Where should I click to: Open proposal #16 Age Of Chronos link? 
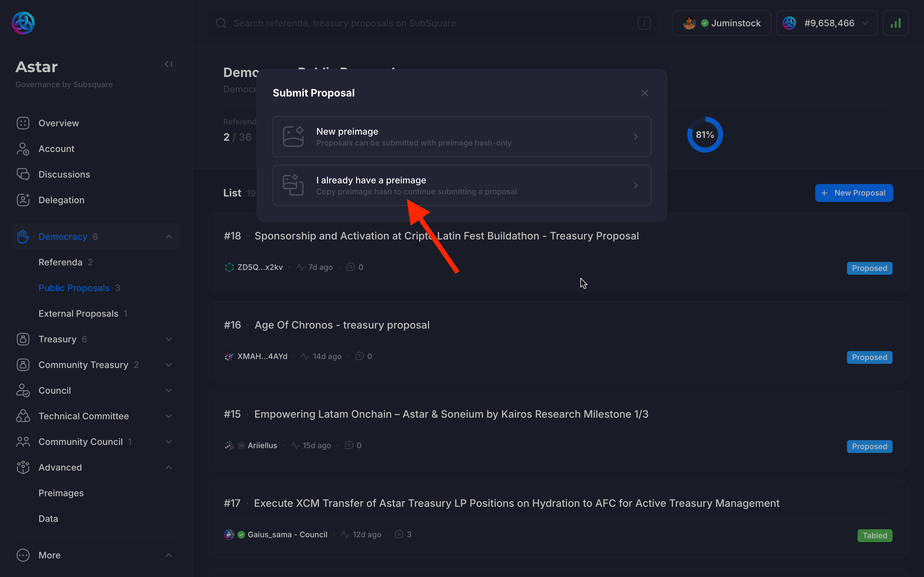pyautogui.click(x=342, y=325)
